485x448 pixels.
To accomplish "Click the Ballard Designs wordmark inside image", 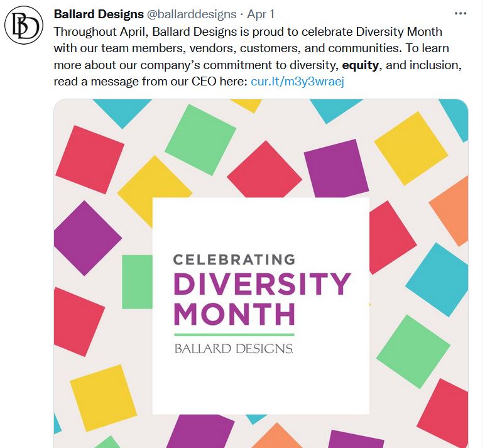I will click(x=234, y=347).
